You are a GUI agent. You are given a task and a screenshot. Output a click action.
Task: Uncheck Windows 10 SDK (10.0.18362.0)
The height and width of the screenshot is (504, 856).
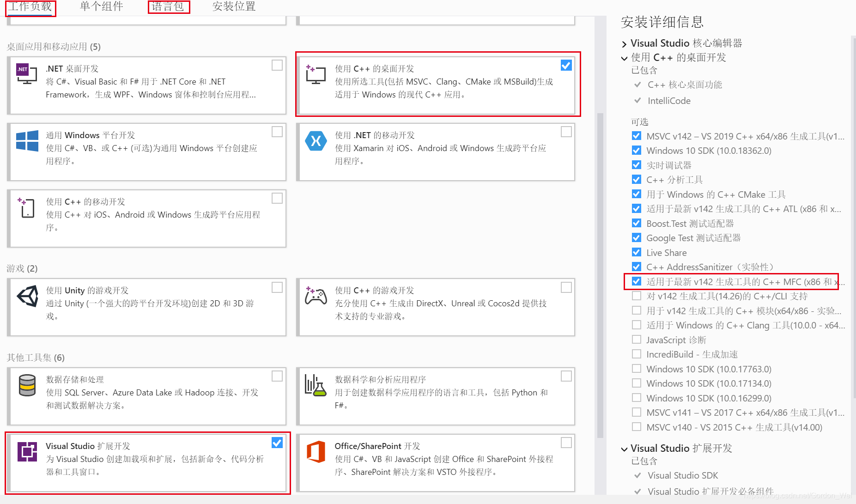coord(637,151)
